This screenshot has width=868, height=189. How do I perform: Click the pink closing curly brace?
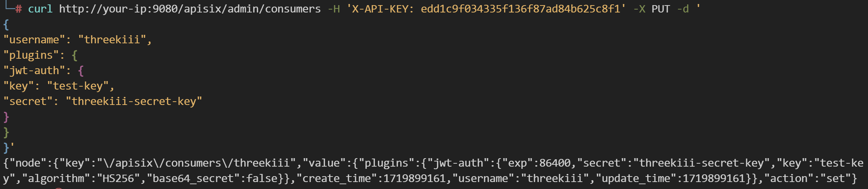point(6,117)
